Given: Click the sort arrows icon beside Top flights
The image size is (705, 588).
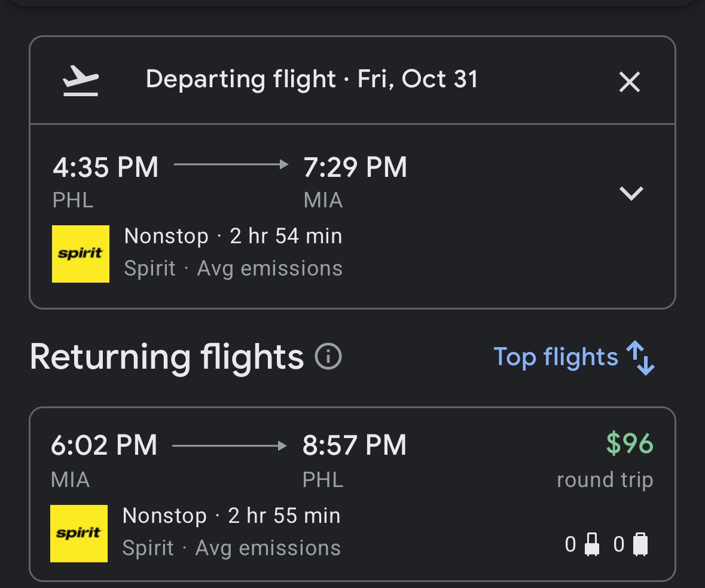Looking at the screenshot, I should (640, 357).
